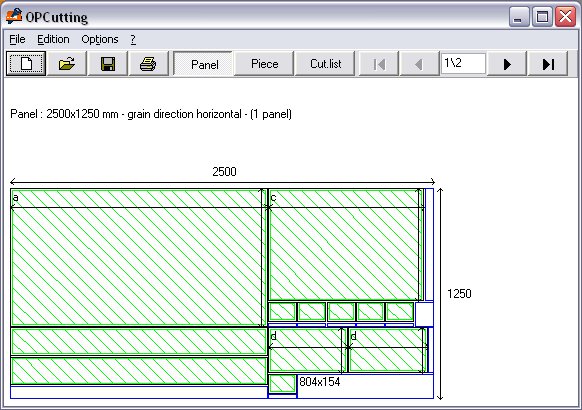Jump to the last panel page
Viewport: 582px width, 410px height.
point(548,64)
